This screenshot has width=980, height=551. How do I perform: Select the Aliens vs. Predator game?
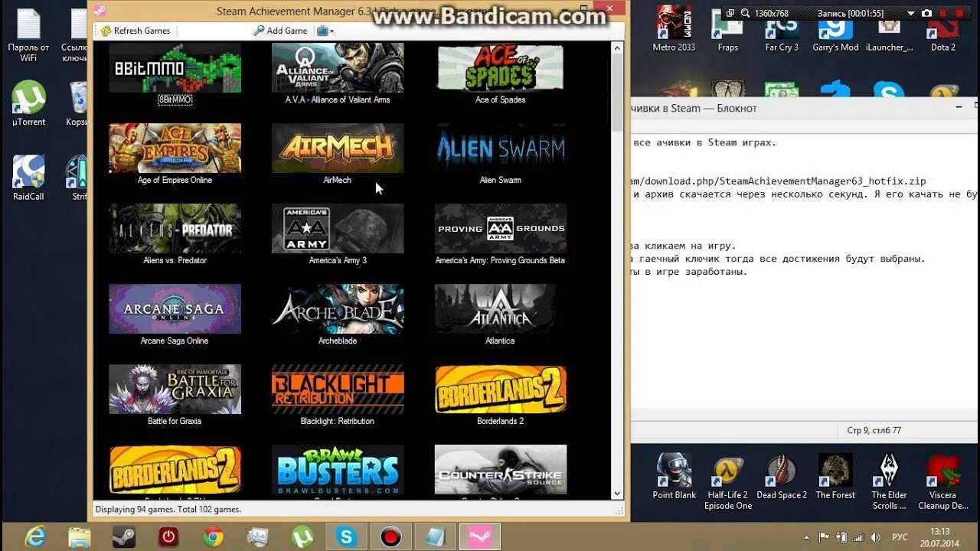click(175, 229)
